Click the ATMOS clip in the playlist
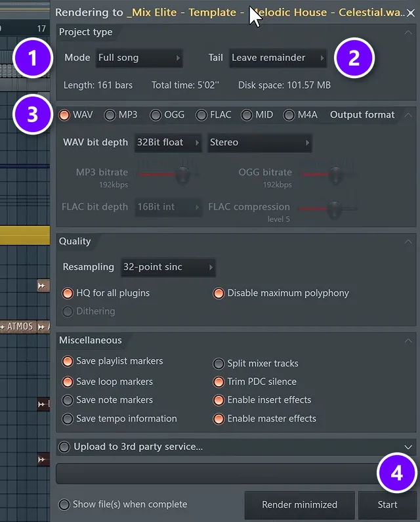 [18, 327]
